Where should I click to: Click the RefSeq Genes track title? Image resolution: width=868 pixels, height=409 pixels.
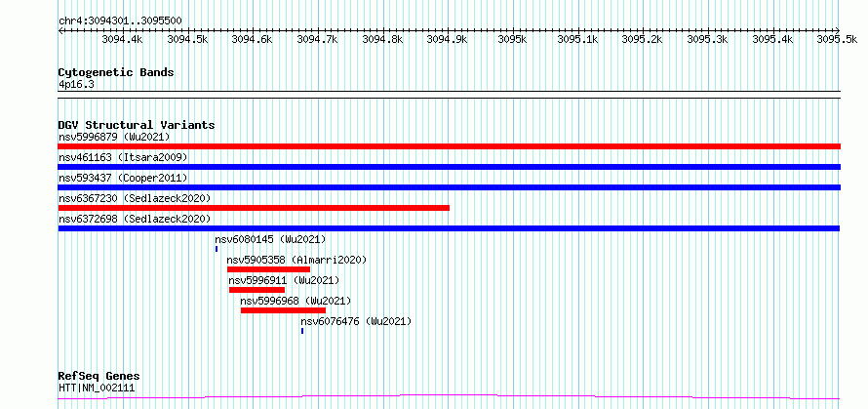tap(99, 377)
